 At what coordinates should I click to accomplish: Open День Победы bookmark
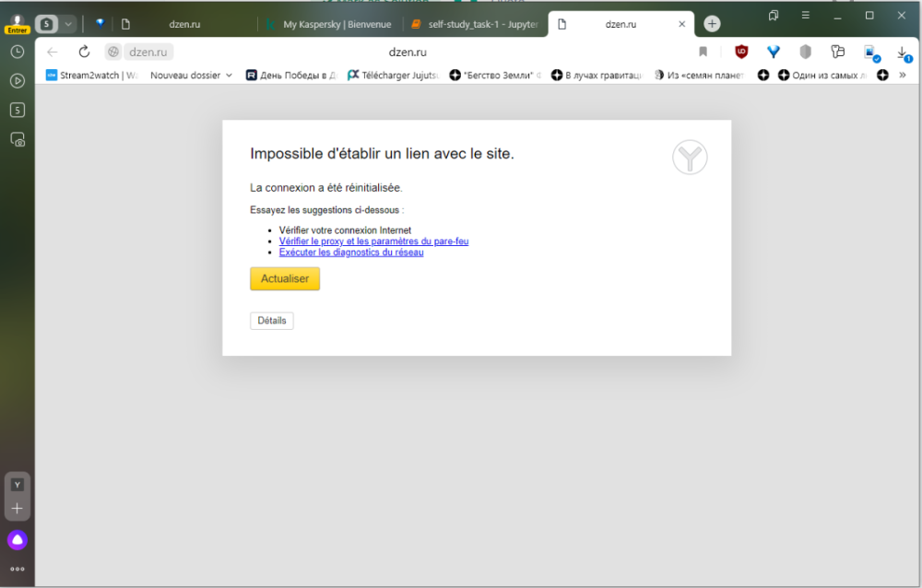(x=291, y=76)
